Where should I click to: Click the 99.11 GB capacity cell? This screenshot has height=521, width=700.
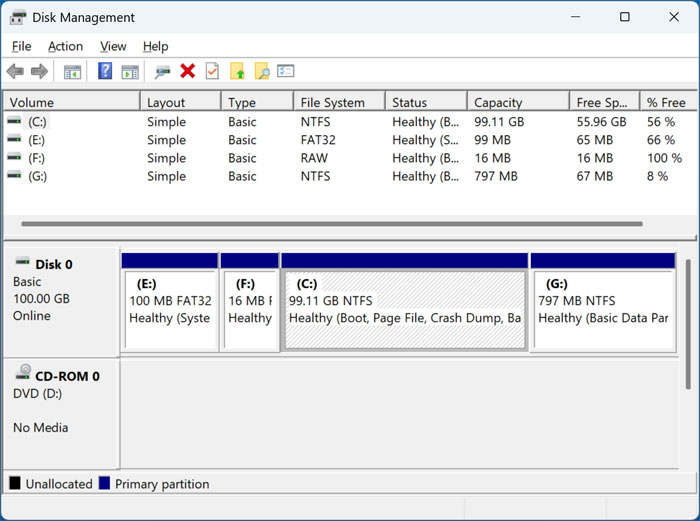[x=499, y=122]
